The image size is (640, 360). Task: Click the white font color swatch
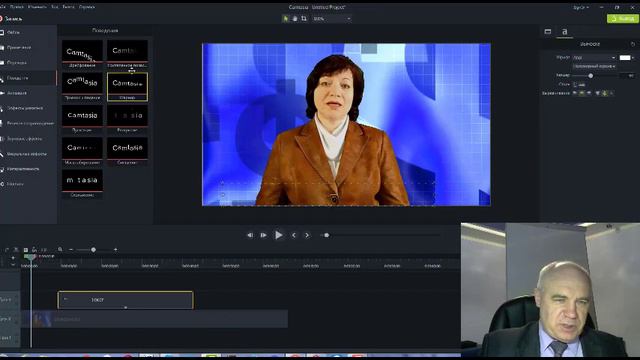pyautogui.click(x=624, y=58)
